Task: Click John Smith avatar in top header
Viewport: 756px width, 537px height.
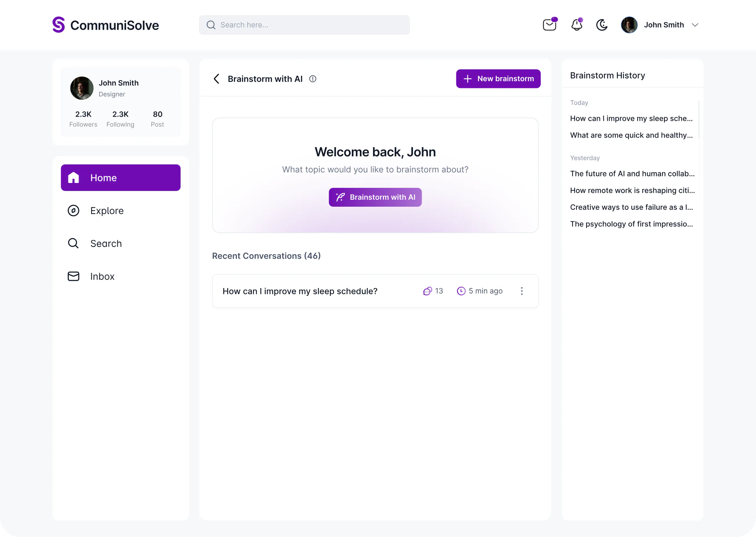Action: pos(629,25)
